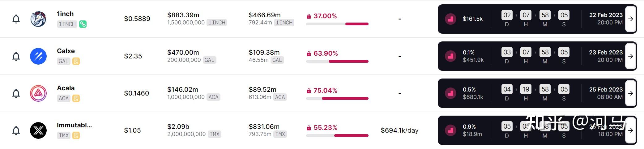Click the 1inch 37.00% locked progress bar
The height and width of the screenshot is (149, 644).
pos(337,24)
